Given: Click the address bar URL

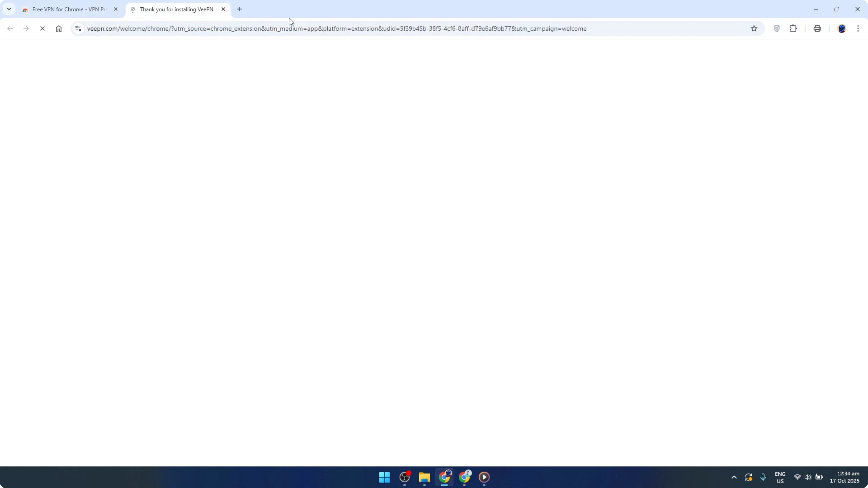Looking at the screenshot, I should [x=337, y=29].
